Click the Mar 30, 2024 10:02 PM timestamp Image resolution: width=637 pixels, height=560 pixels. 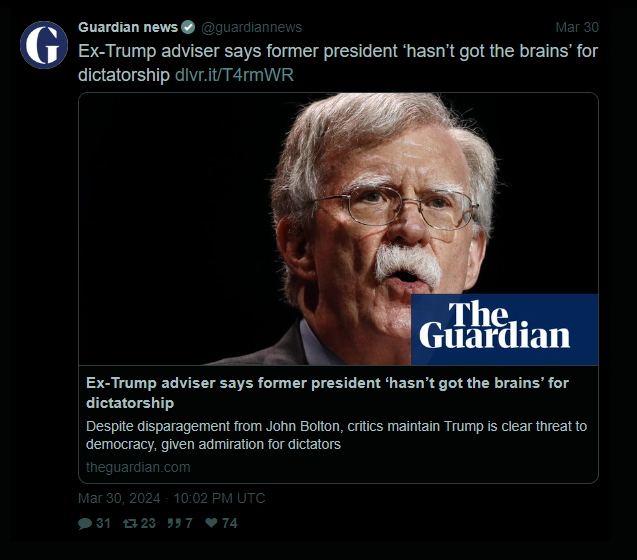pyautogui.click(x=171, y=498)
